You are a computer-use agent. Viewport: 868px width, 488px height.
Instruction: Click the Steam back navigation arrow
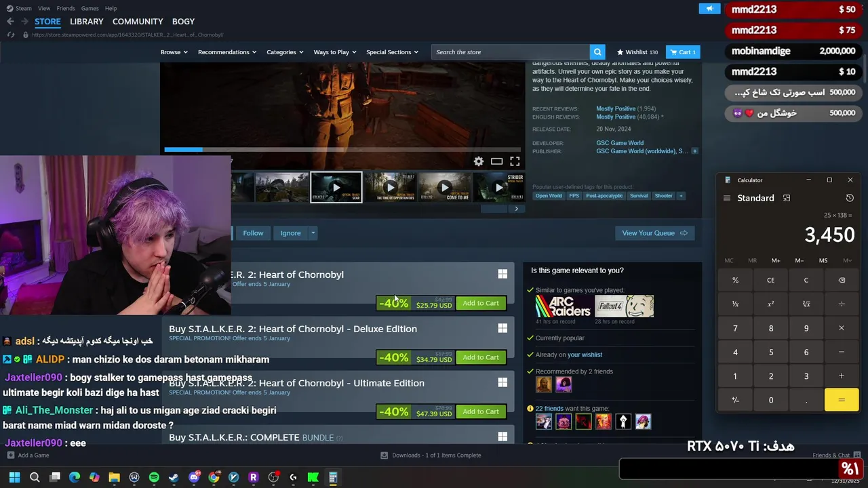(x=10, y=22)
